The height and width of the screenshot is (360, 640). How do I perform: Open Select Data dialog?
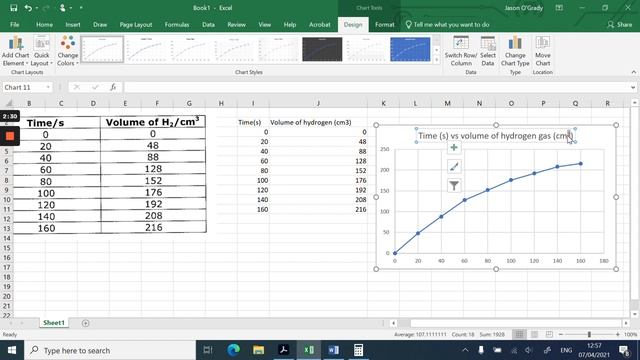(488, 51)
